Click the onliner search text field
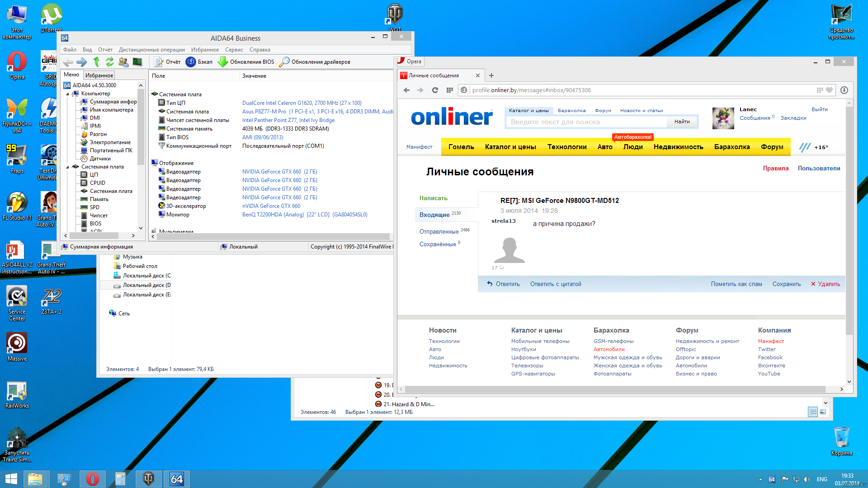The image size is (868, 488). coord(586,122)
